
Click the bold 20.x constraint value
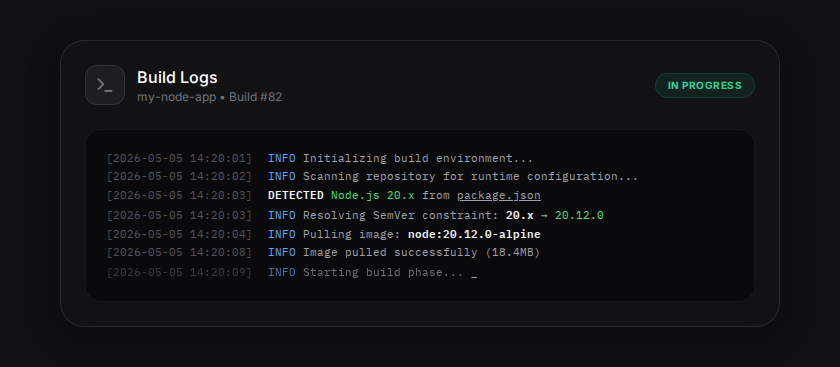point(520,215)
